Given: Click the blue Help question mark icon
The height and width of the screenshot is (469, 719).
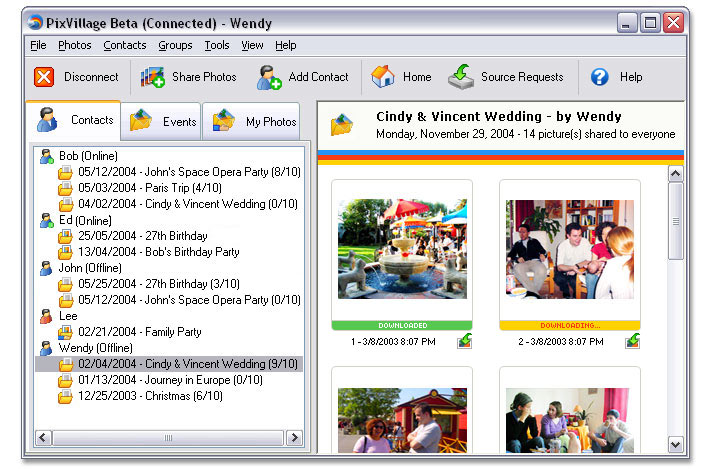Looking at the screenshot, I should (x=599, y=77).
